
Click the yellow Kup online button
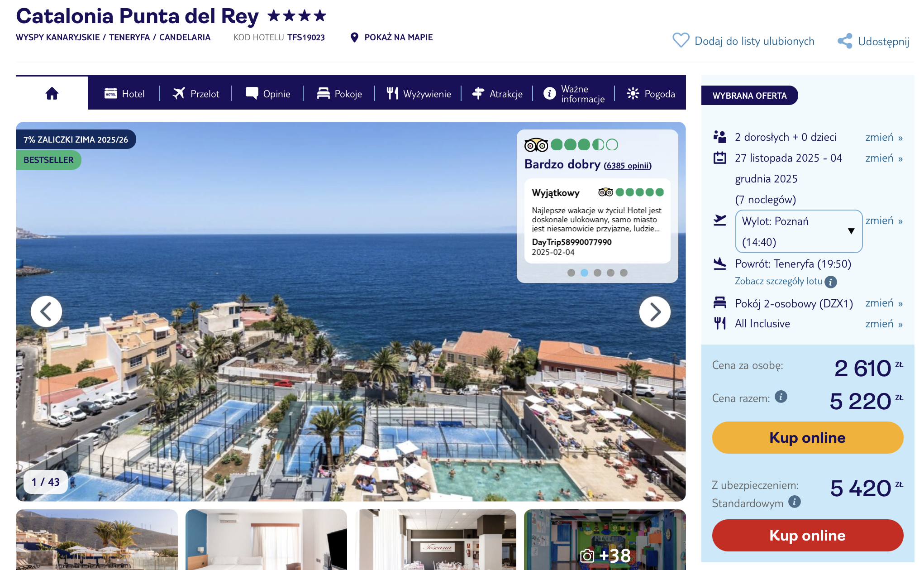(x=807, y=437)
